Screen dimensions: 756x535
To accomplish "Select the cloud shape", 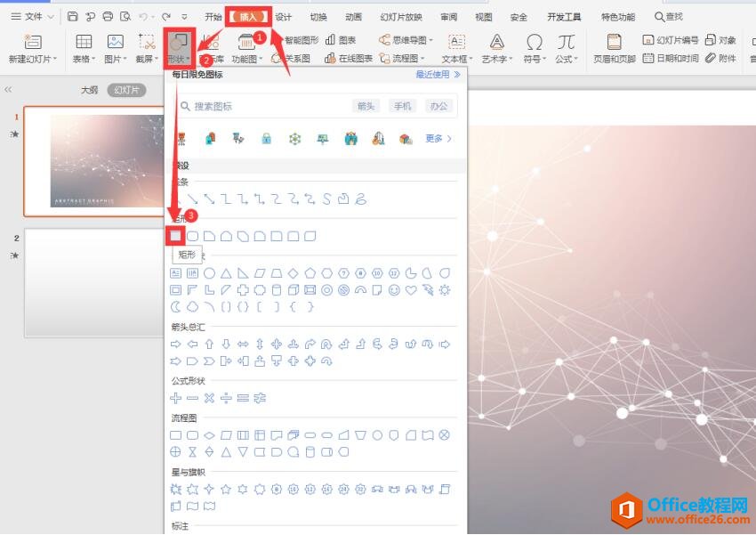I will 192,307.
